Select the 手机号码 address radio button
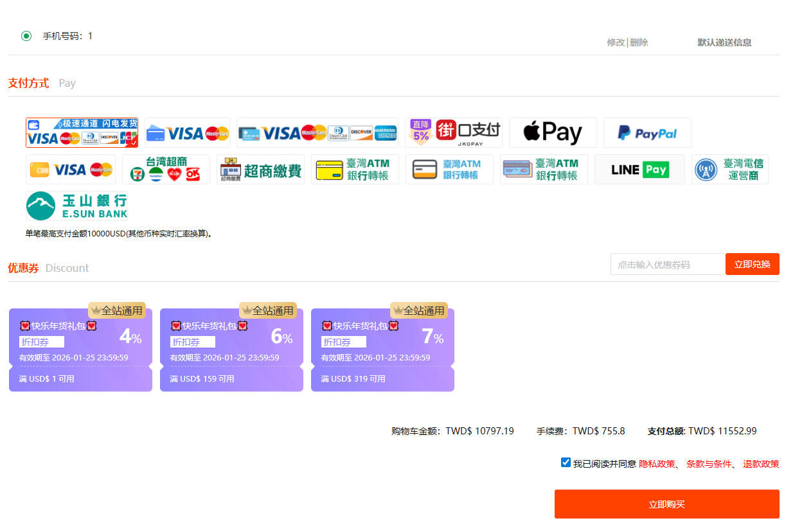Viewport: 804px width, 532px height. (x=26, y=36)
